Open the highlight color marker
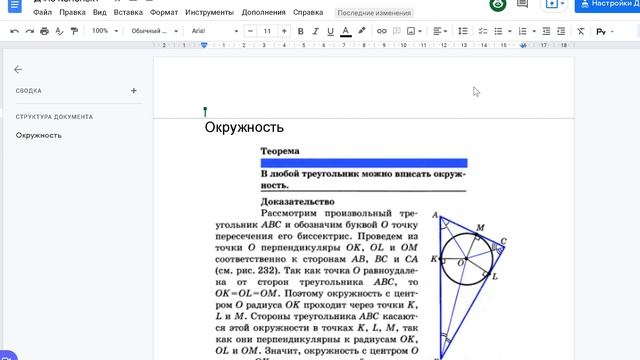The height and width of the screenshot is (360, 640). pos(362,31)
